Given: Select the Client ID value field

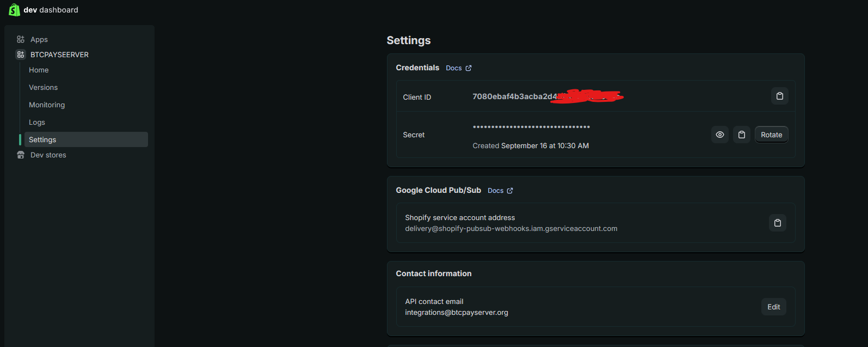Looking at the screenshot, I should pos(544,96).
